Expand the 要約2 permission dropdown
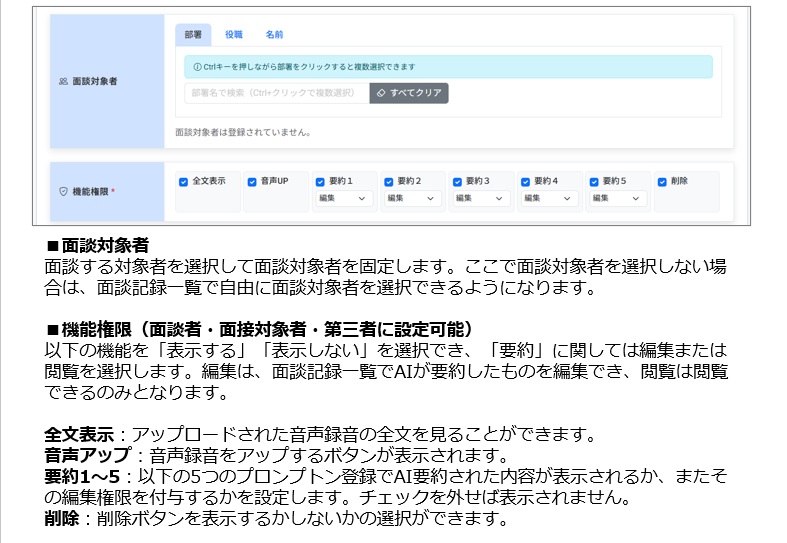Viewport: 787px width, 543px height. [412, 199]
